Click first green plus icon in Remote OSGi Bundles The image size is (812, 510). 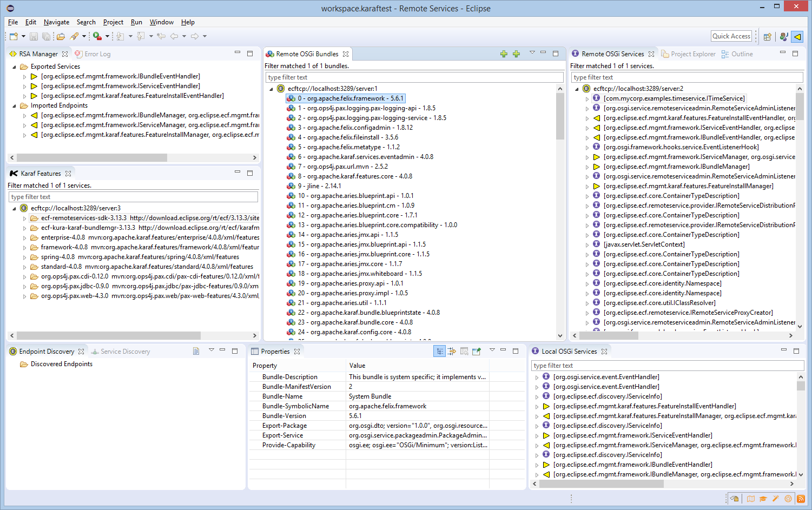(x=504, y=54)
